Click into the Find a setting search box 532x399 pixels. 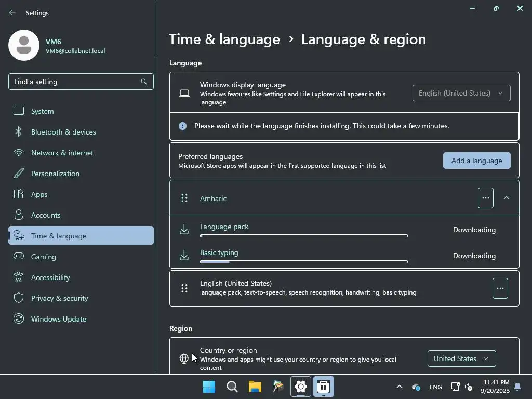[81, 82]
